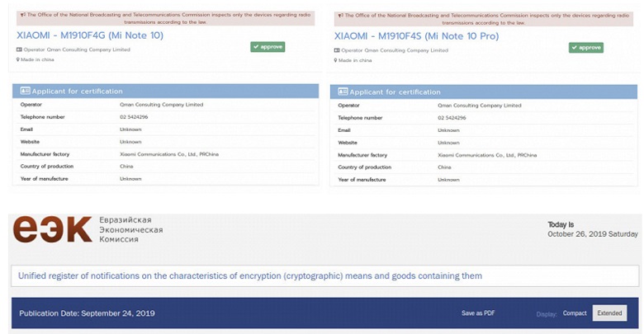
Task: Click Publication Date: September 24, 2019 text
Action: click(x=87, y=313)
